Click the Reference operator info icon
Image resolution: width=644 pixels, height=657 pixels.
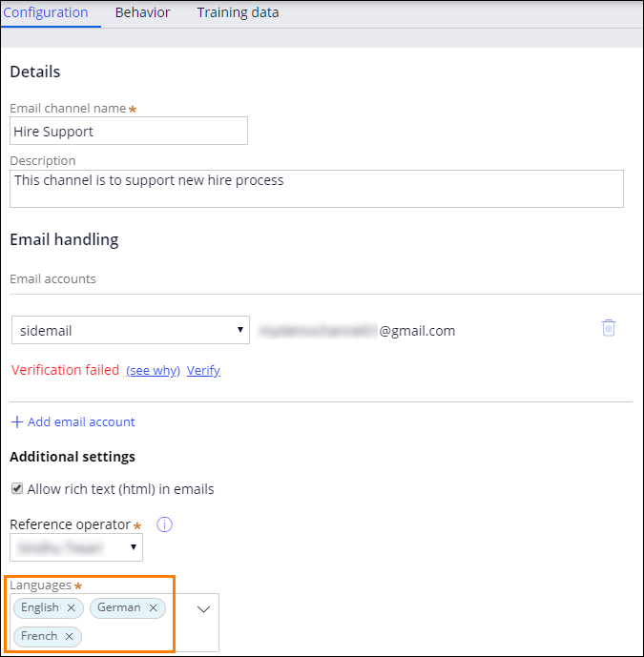(x=164, y=524)
